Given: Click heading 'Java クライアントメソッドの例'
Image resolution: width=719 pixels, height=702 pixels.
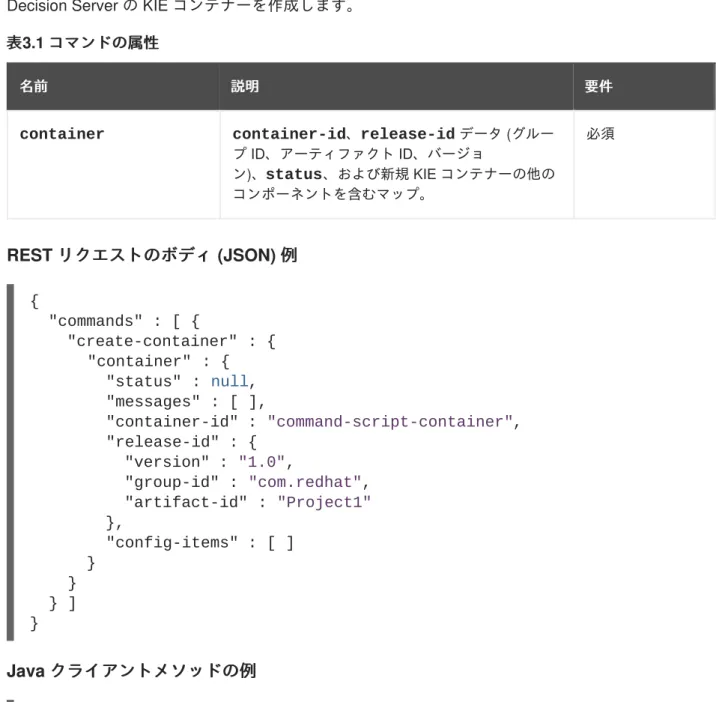Looking at the screenshot, I should click(x=131, y=671).
